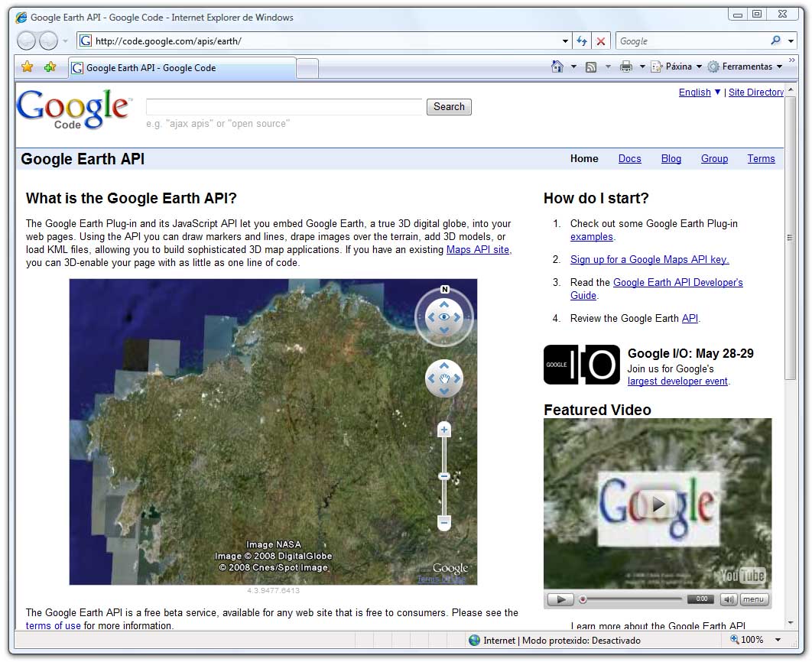Zoom out with the minus button on map
Image resolution: width=812 pixels, height=662 pixels.
click(444, 522)
